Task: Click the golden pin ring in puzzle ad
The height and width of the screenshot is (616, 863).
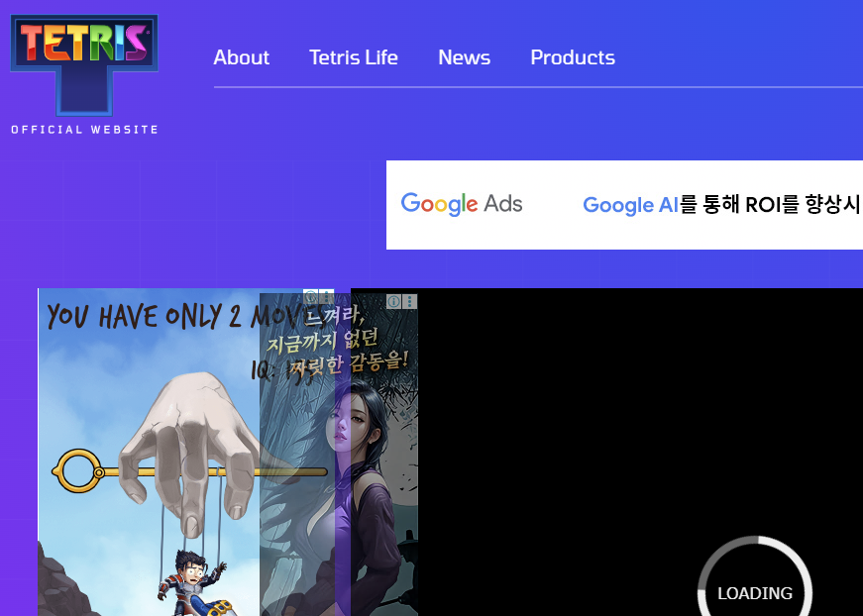Action: point(78,471)
